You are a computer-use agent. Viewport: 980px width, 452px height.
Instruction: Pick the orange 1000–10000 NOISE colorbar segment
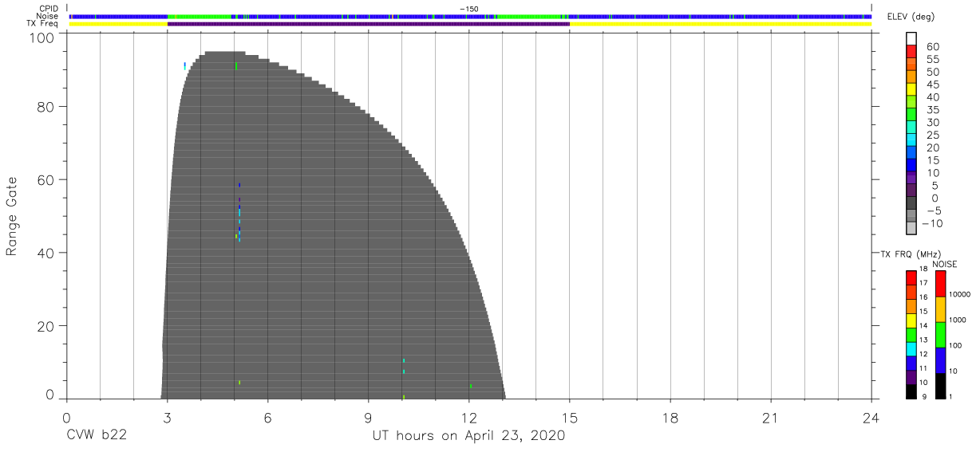coord(940,309)
